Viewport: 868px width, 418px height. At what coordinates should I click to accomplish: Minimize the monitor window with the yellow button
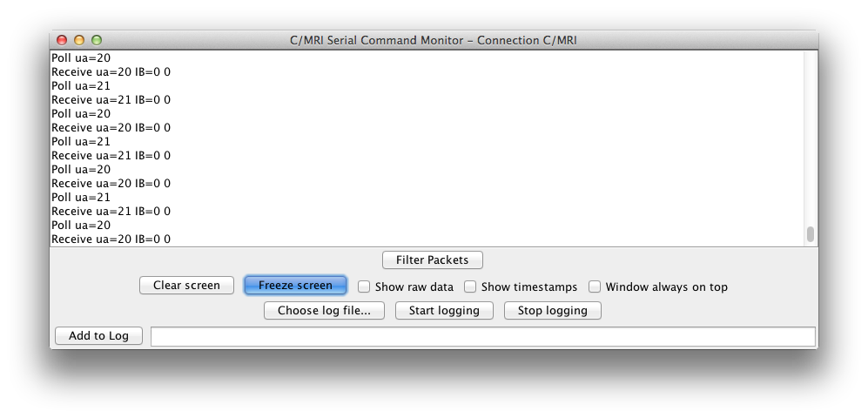[x=79, y=40]
